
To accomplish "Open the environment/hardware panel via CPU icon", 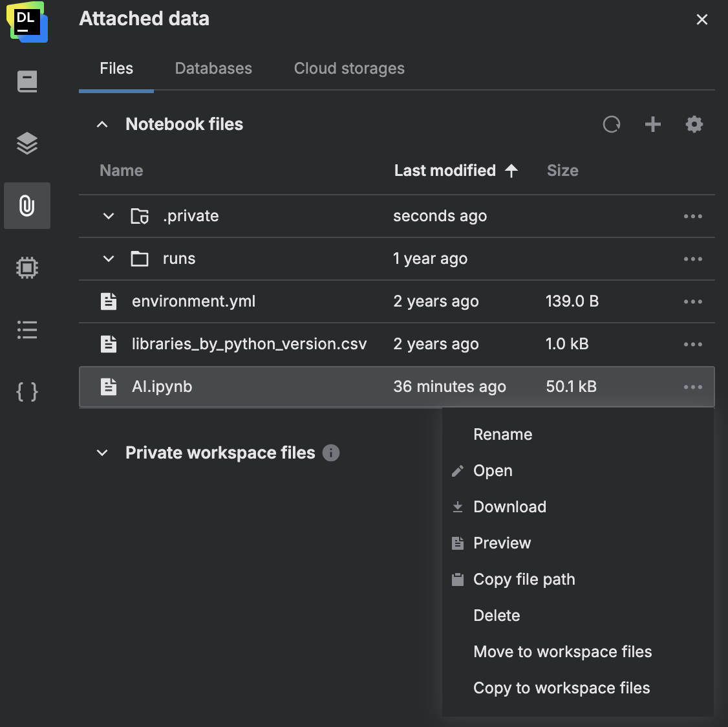I will click(x=27, y=267).
